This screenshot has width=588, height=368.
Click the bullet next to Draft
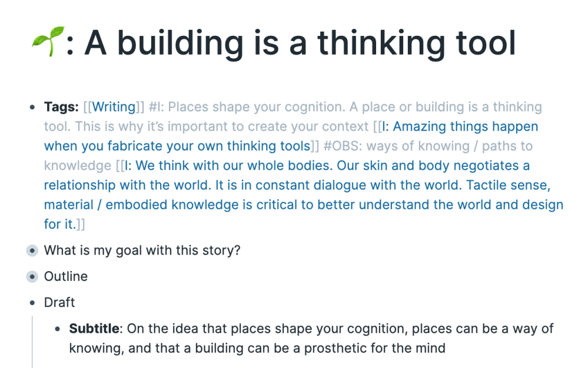pyautogui.click(x=32, y=303)
